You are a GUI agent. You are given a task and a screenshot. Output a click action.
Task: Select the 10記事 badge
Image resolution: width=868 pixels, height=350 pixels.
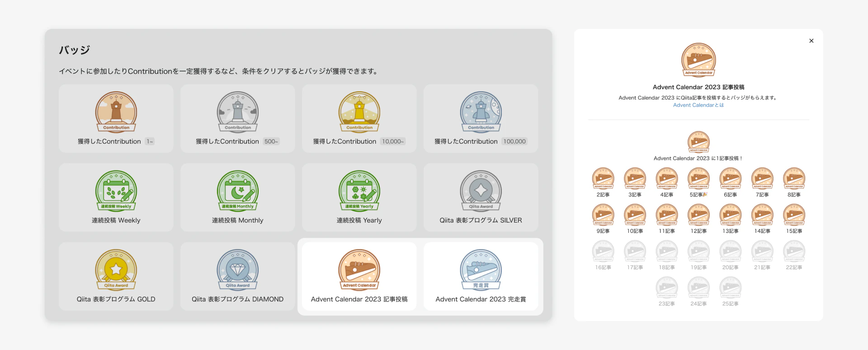tap(635, 215)
